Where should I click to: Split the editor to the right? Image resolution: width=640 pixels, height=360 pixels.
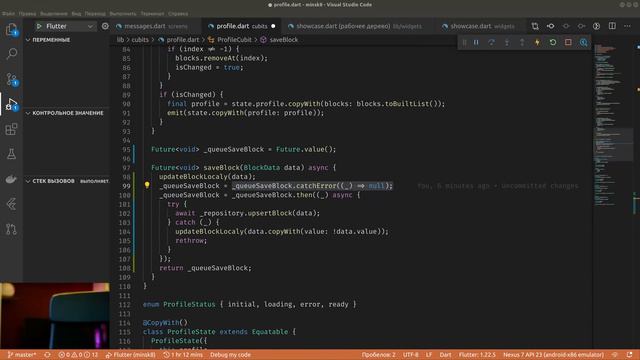[612, 26]
